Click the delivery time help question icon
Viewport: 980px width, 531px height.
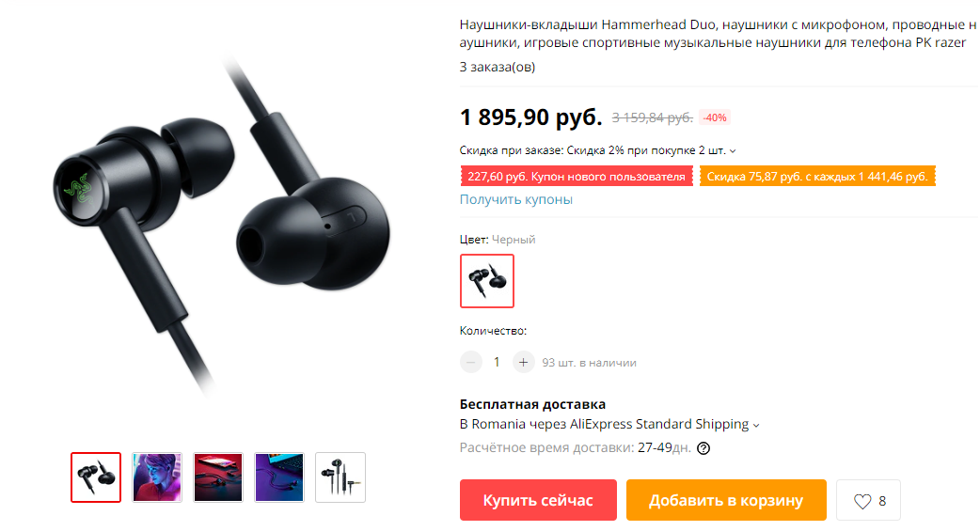pos(703,448)
